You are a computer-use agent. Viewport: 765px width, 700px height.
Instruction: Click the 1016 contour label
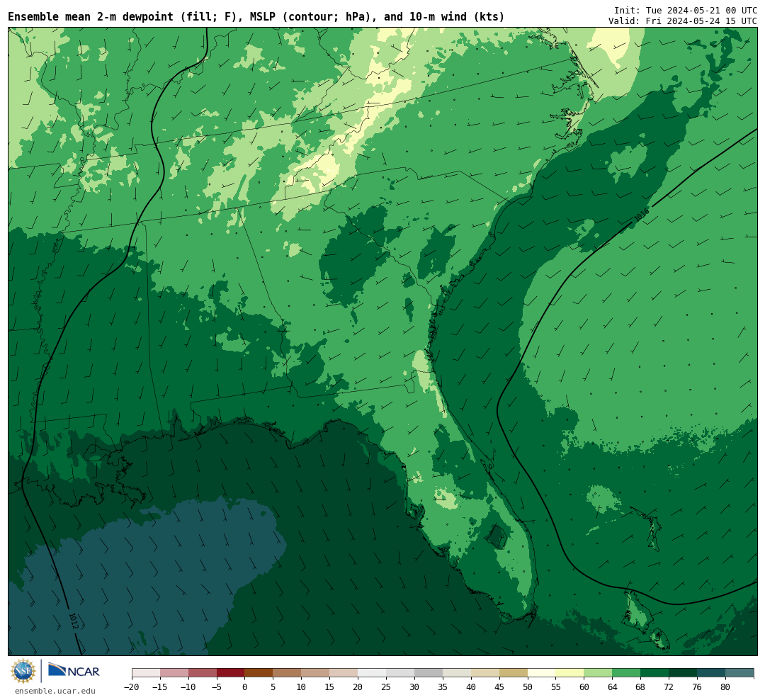pyautogui.click(x=641, y=215)
